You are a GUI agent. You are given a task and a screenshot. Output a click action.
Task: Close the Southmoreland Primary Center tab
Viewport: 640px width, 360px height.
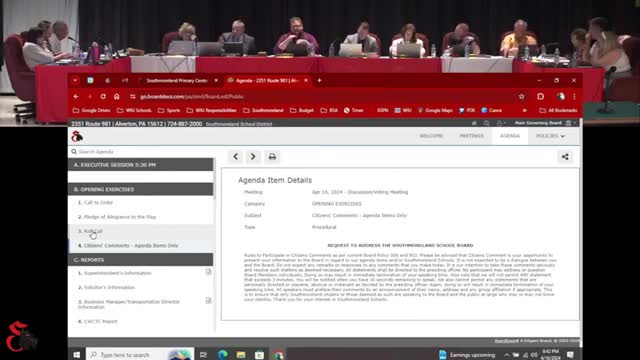tap(216, 80)
